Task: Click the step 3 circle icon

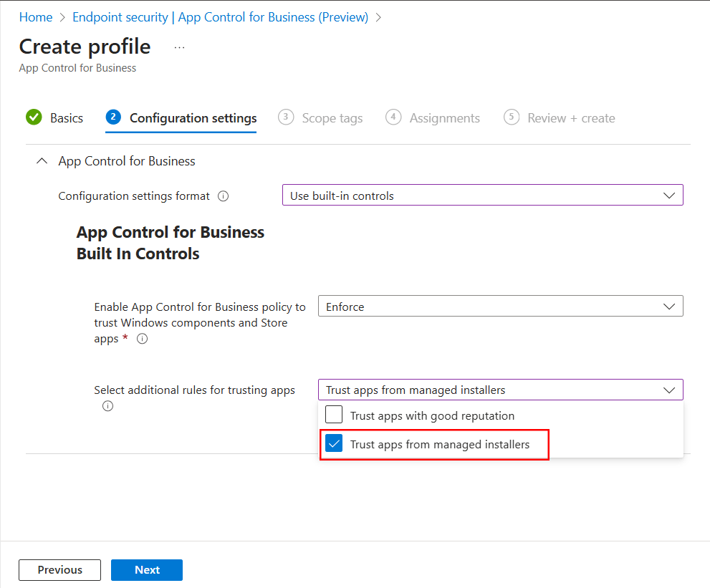Action: pos(286,117)
